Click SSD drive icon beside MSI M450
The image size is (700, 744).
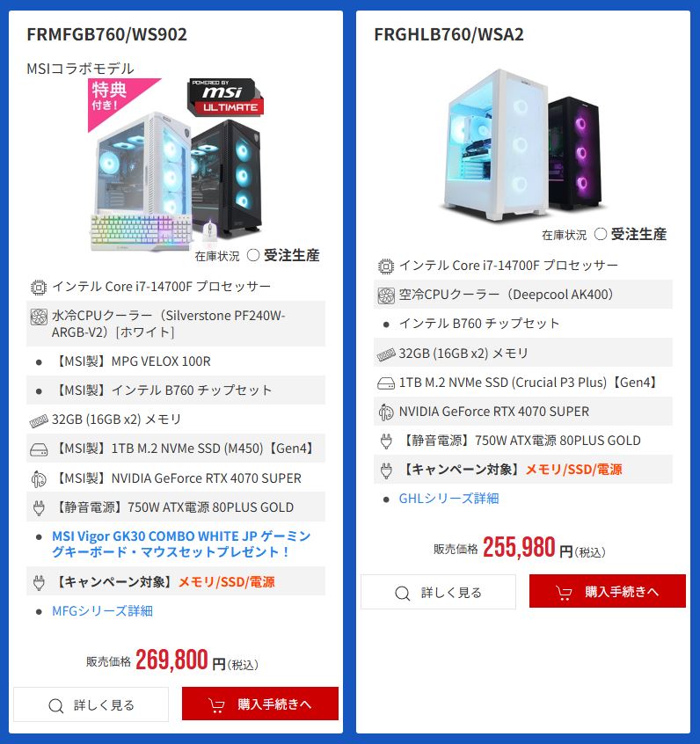tap(39, 449)
